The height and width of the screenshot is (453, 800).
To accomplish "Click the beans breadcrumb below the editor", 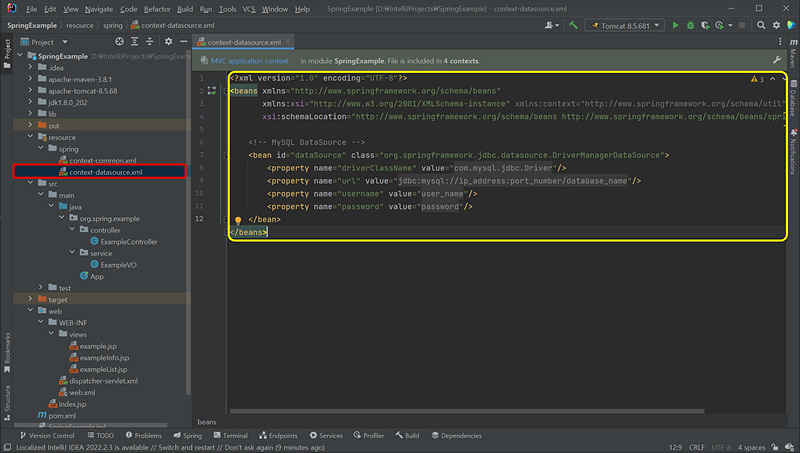I will [207, 422].
